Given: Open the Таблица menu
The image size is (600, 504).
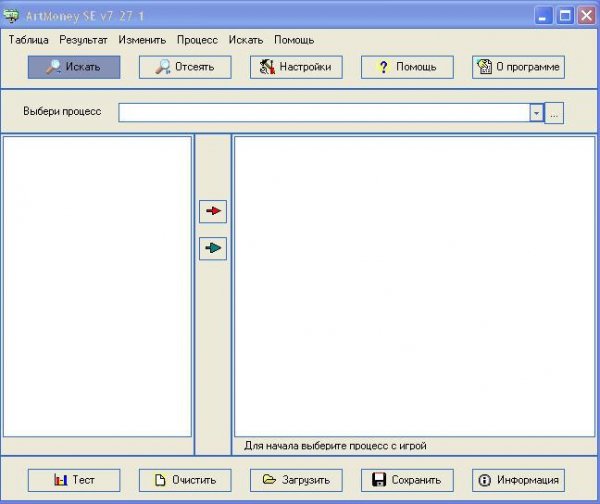Looking at the screenshot, I should (29, 40).
